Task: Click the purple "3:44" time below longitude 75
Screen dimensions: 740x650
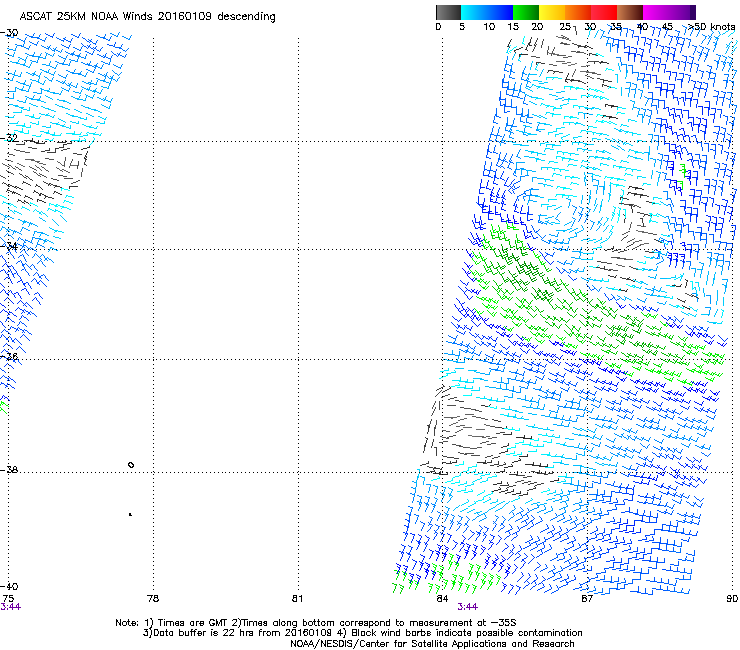Action: point(11,607)
